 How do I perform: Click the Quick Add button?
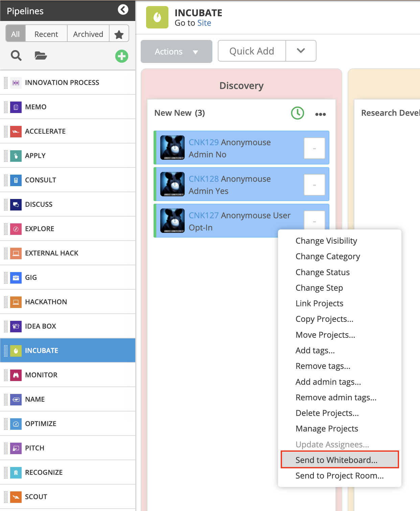point(252,51)
